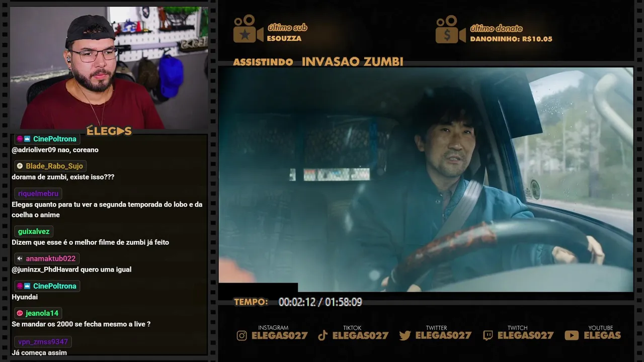Click the streamer webcam feed
The height and width of the screenshot is (362, 644).
coord(109,68)
